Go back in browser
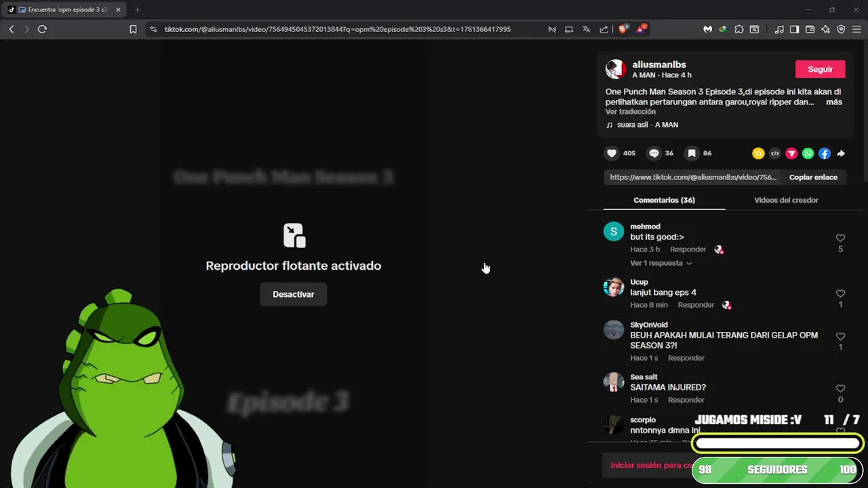The height and width of the screenshot is (488, 868). 11,29
